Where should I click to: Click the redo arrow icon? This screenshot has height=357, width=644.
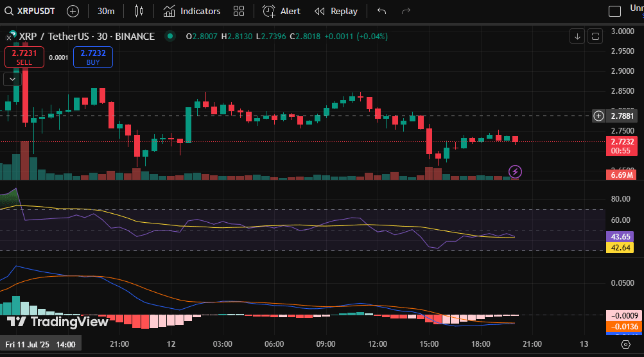point(406,11)
